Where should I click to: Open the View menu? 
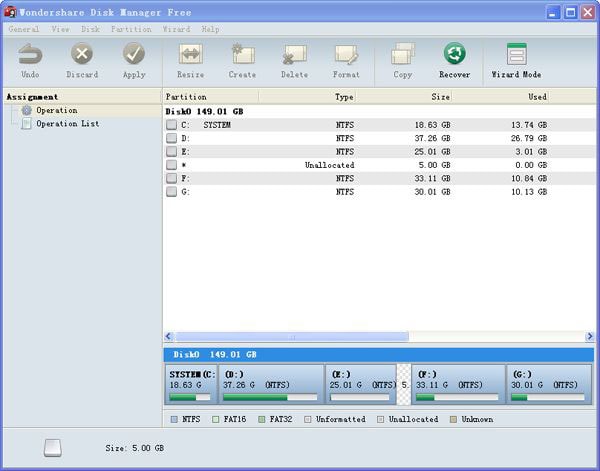tap(60, 29)
